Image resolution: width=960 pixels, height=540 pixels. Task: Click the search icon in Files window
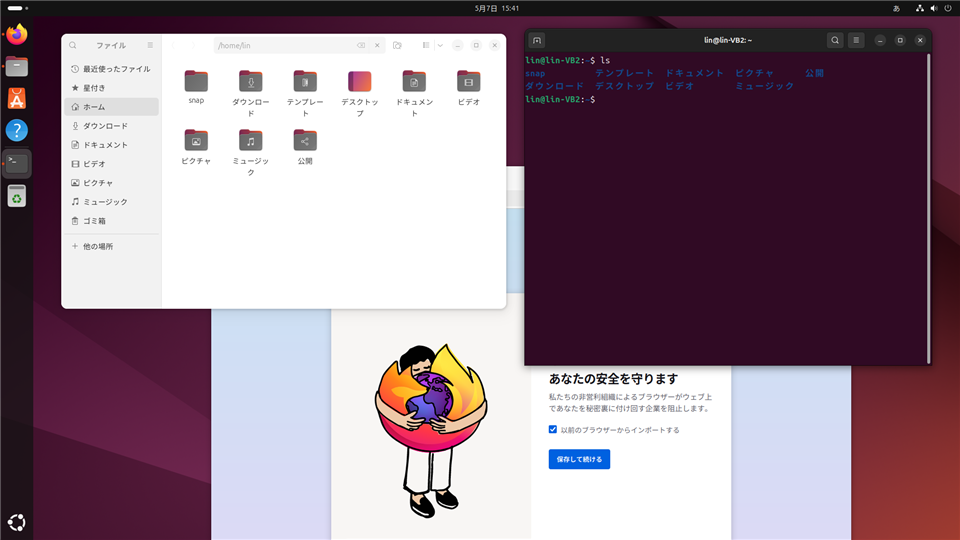click(73, 45)
